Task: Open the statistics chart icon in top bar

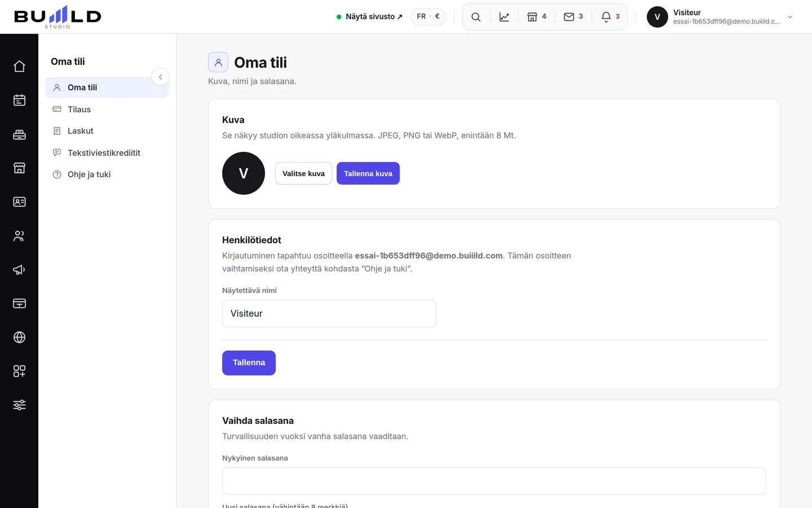Action: (504, 17)
